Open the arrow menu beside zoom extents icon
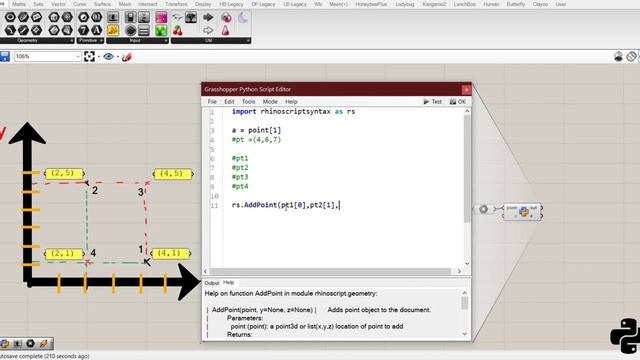The height and width of the screenshot is (360, 640). (99, 57)
